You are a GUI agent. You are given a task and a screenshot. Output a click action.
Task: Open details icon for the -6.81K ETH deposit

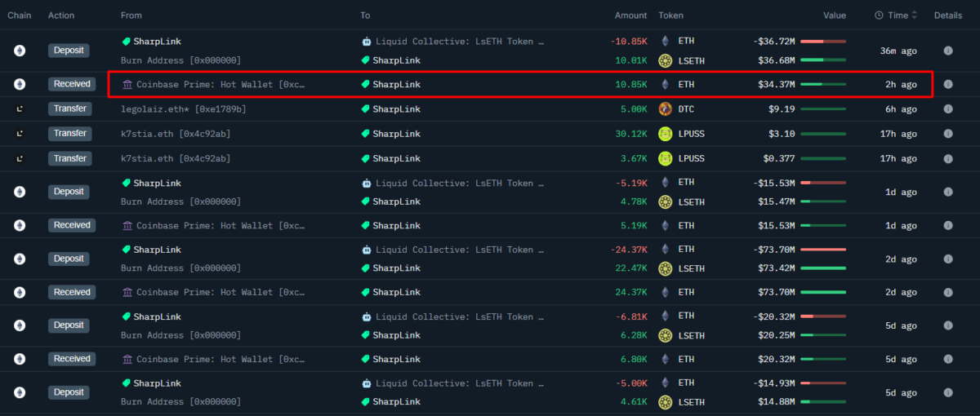(x=948, y=325)
